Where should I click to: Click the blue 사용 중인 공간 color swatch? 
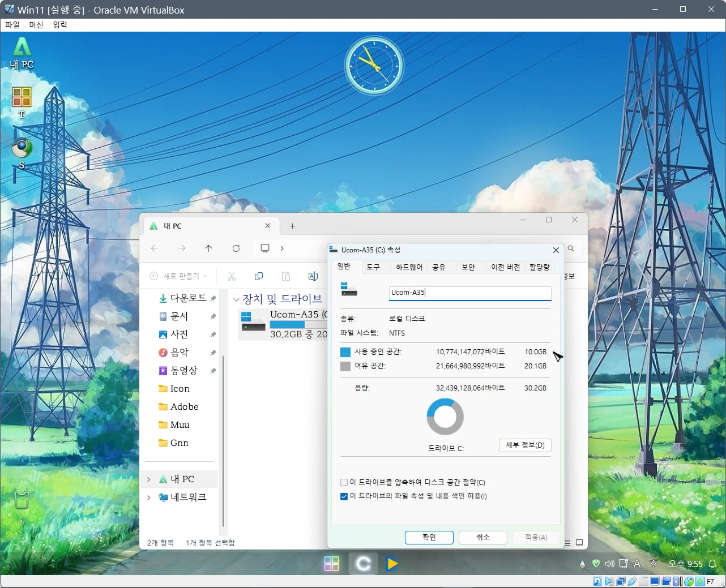click(345, 352)
